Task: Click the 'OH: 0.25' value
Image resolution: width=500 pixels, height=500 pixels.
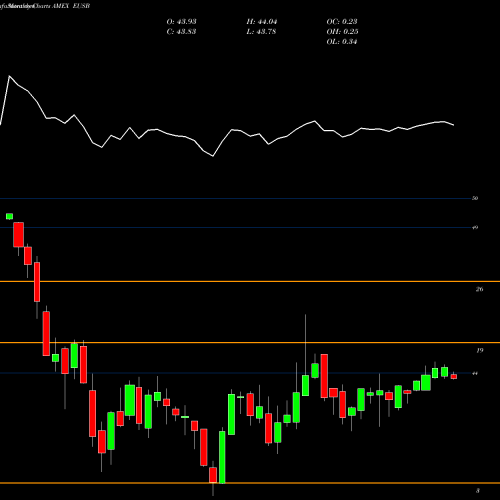Action: tap(342, 32)
